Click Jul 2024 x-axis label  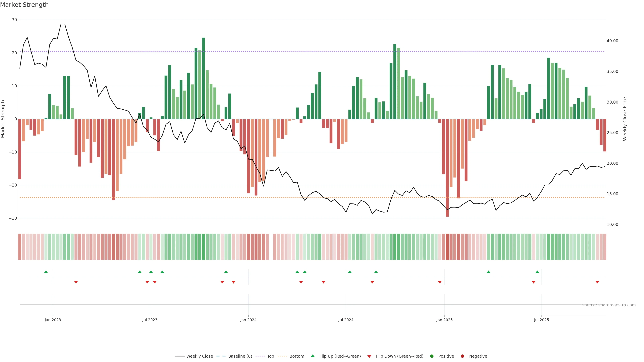346,320
